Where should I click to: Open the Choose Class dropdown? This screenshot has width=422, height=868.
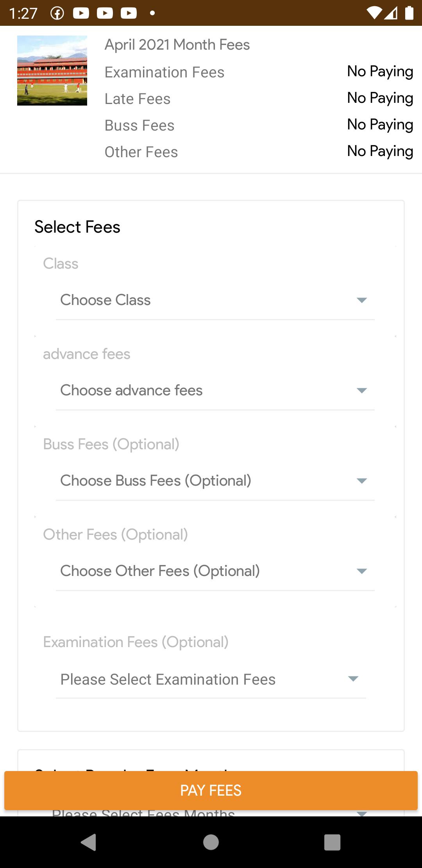pos(215,300)
